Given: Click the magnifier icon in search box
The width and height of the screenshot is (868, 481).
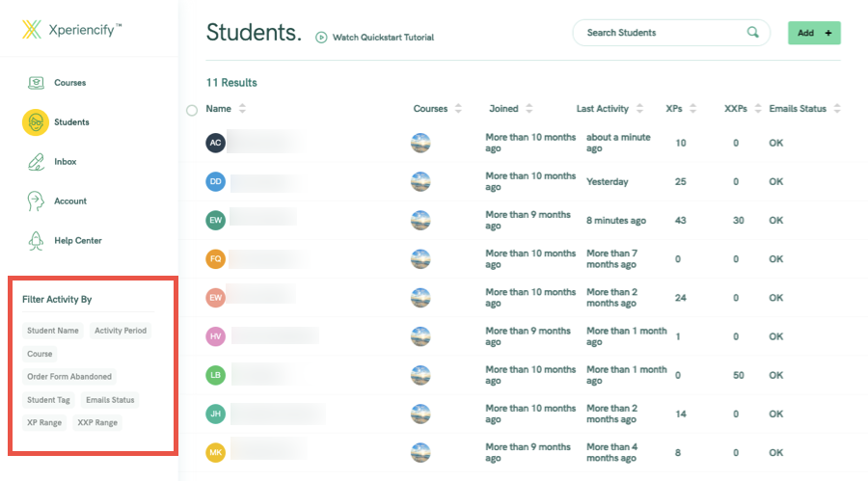Looking at the screenshot, I should (753, 32).
